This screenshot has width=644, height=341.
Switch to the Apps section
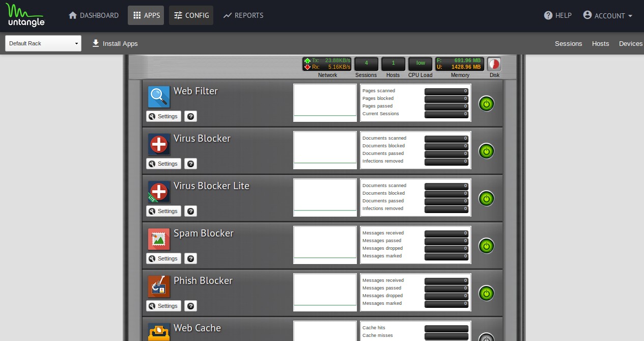tap(146, 15)
